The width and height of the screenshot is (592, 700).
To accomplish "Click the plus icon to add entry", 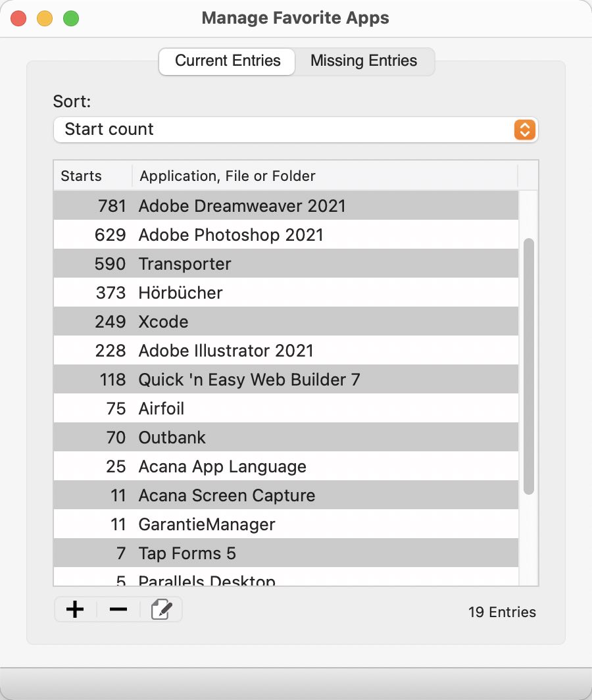I will (x=75, y=609).
